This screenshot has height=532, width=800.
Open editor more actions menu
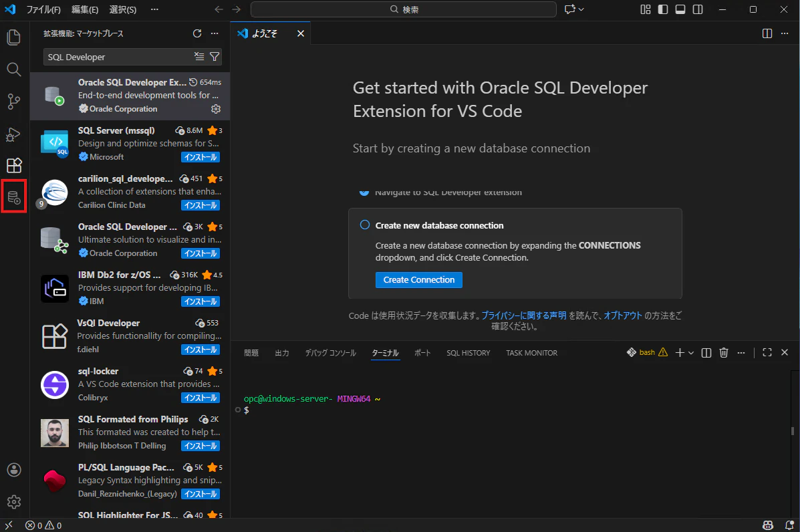[x=785, y=33]
